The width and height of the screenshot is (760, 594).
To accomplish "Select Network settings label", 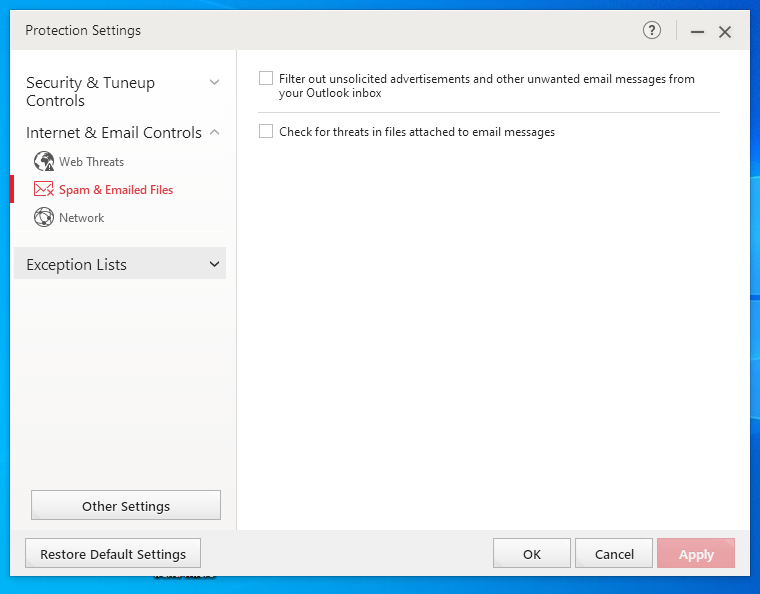I will point(82,217).
